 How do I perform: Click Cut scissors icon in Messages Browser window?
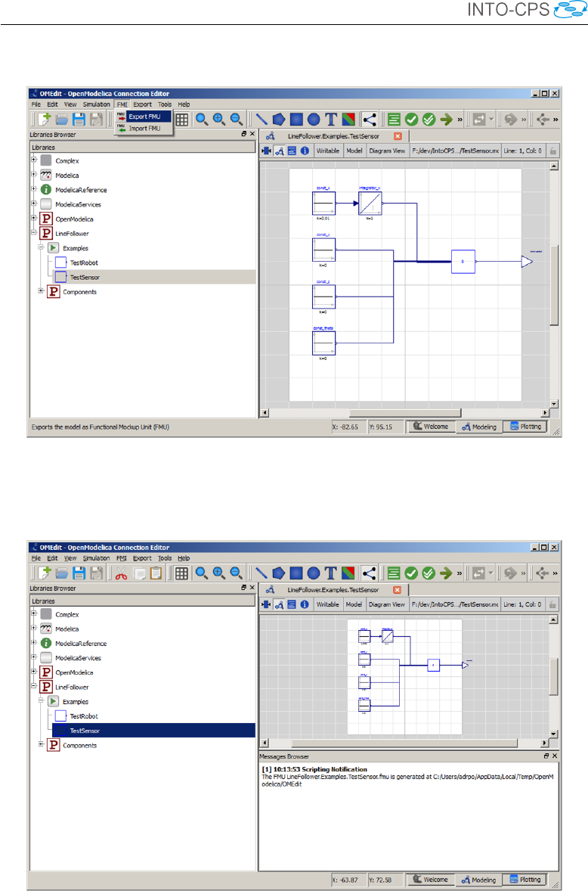[121, 573]
